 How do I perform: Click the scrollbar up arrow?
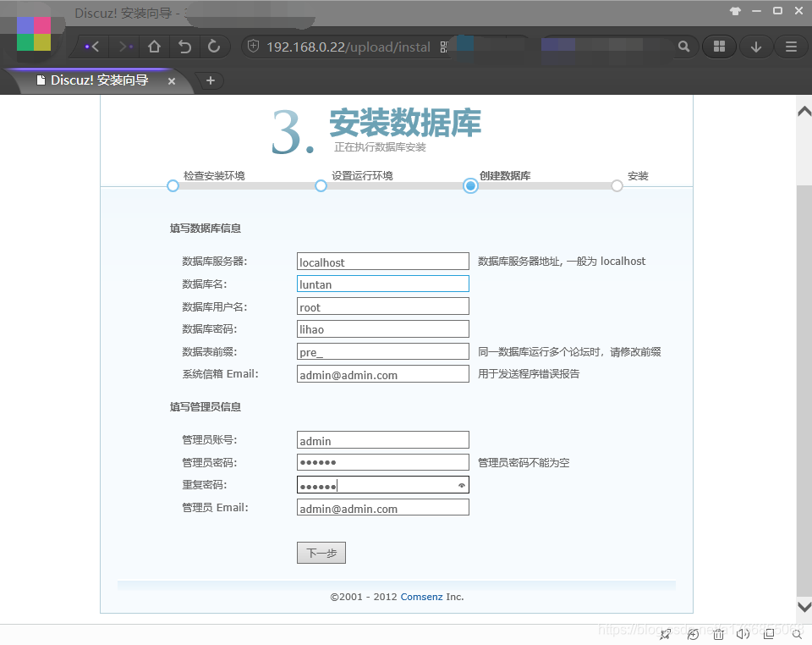pyautogui.click(x=804, y=111)
